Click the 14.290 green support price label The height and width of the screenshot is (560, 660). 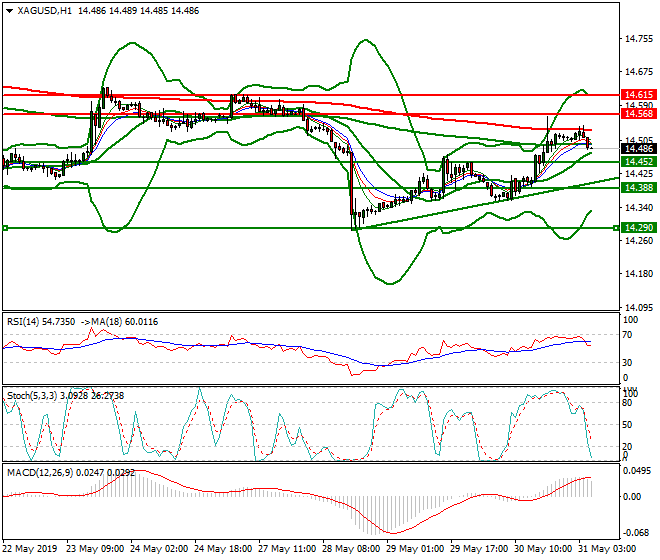coord(639,228)
